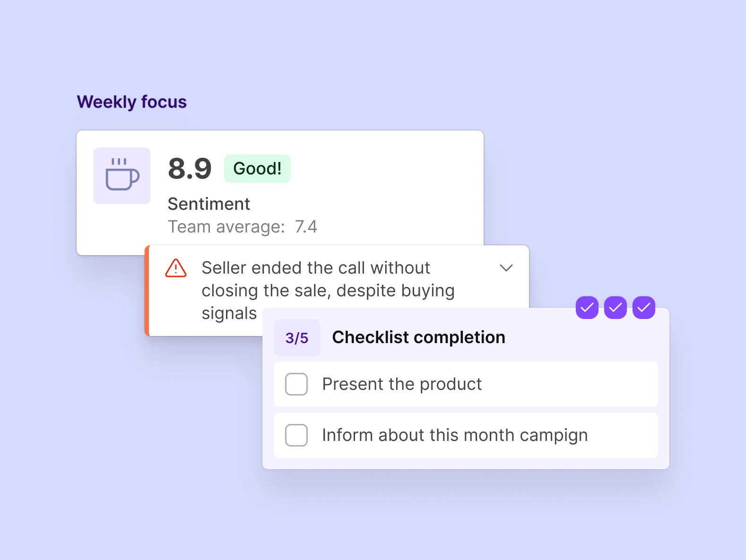
Task: Click the orange alert accent bar
Action: (x=147, y=291)
